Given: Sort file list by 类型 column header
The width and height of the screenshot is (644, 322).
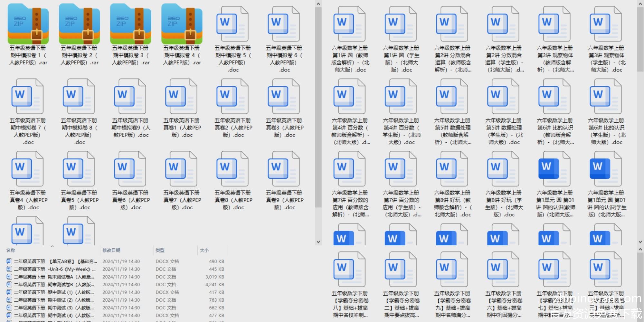Looking at the screenshot, I should pos(160,250).
